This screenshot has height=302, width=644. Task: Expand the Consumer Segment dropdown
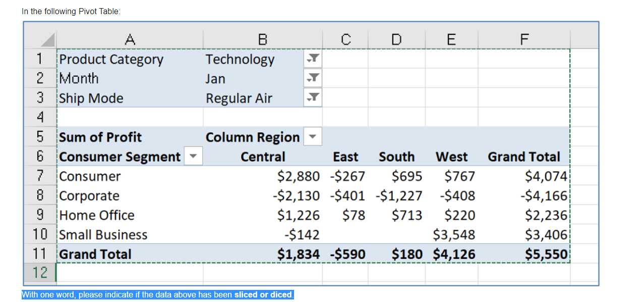pos(192,157)
